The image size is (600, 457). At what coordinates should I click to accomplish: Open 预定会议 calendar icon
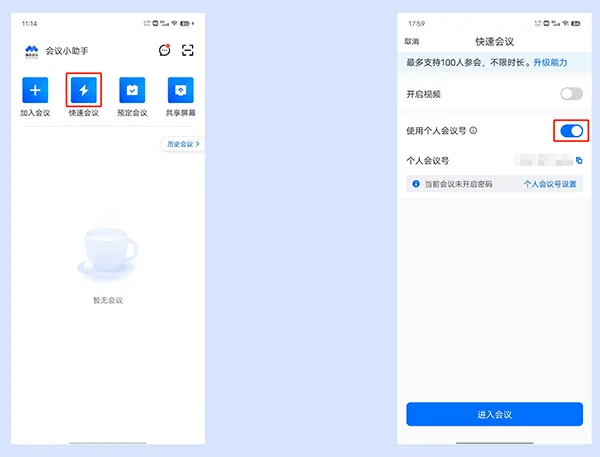click(x=132, y=90)
